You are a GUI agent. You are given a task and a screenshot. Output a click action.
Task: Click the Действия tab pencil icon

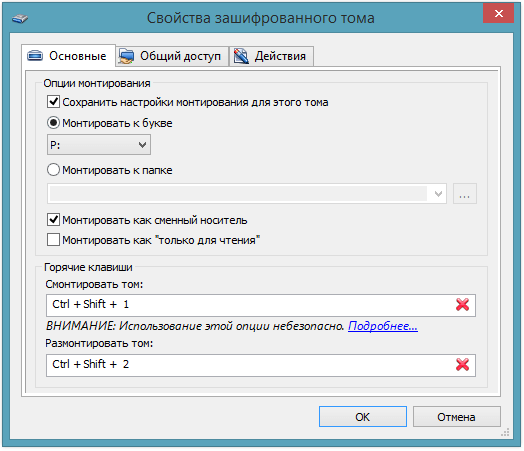(241, 56)
